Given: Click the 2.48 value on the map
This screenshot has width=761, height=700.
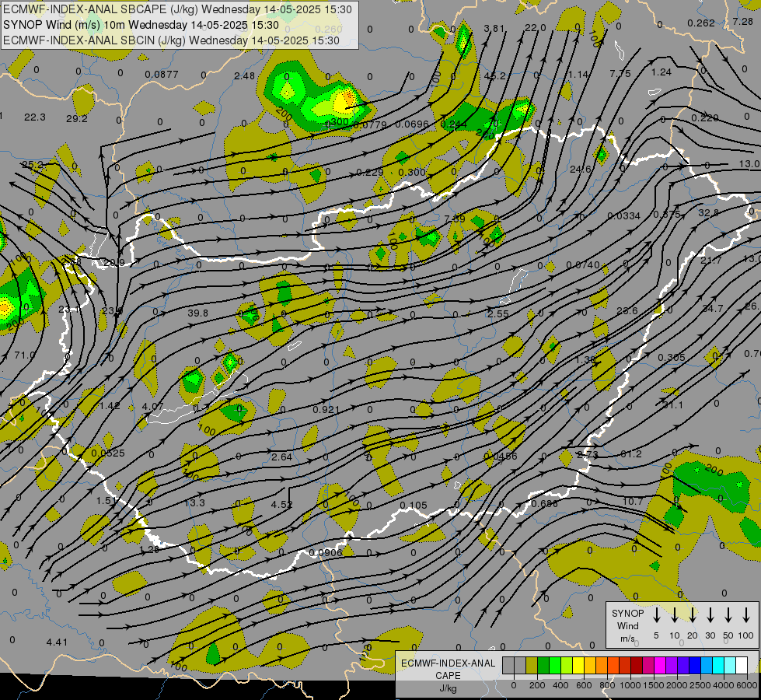Looking at the screenshot, I should pyautogui.click(x=244, y=75).
